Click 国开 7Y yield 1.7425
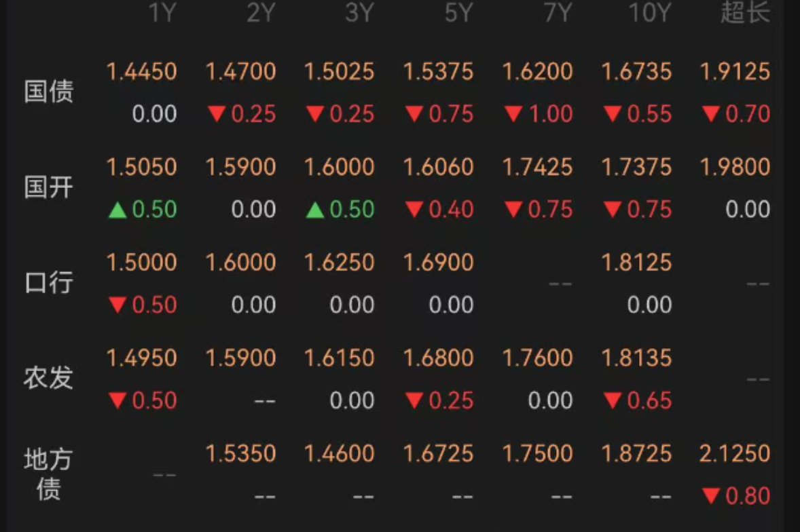The width and height of the screenshot is (800, 532). (x=537, y=167)
